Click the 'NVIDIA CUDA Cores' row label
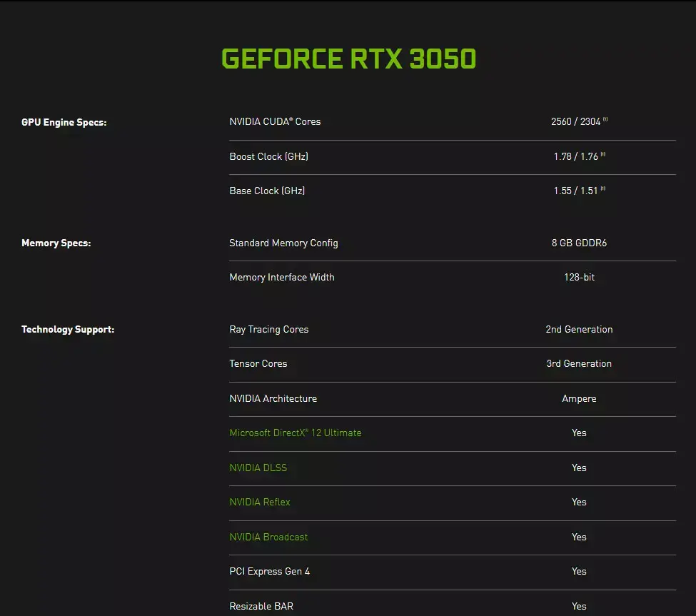 [x=275, y=121]
